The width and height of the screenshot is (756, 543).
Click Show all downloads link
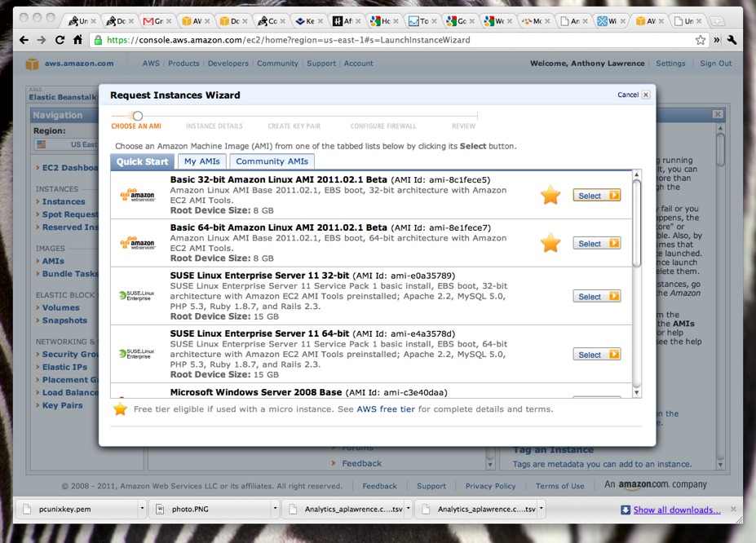pos(677,510)
